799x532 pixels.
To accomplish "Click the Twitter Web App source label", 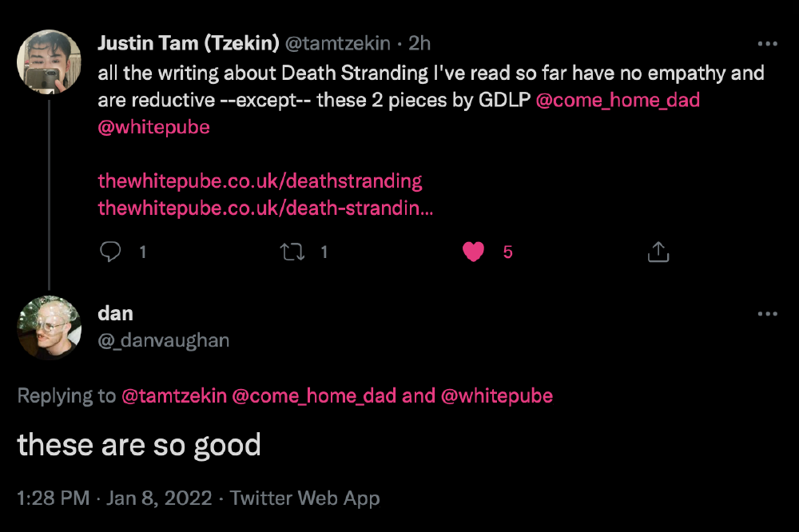I will 305,498.
